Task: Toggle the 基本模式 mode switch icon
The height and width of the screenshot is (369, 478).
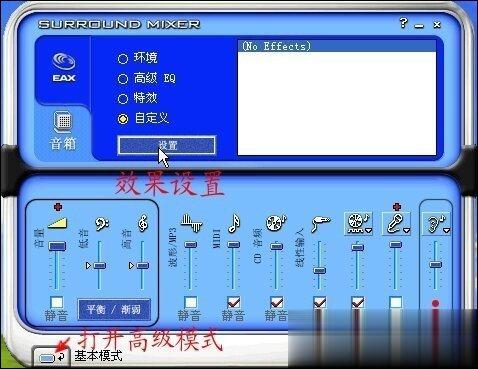Action: coord(52,358)
